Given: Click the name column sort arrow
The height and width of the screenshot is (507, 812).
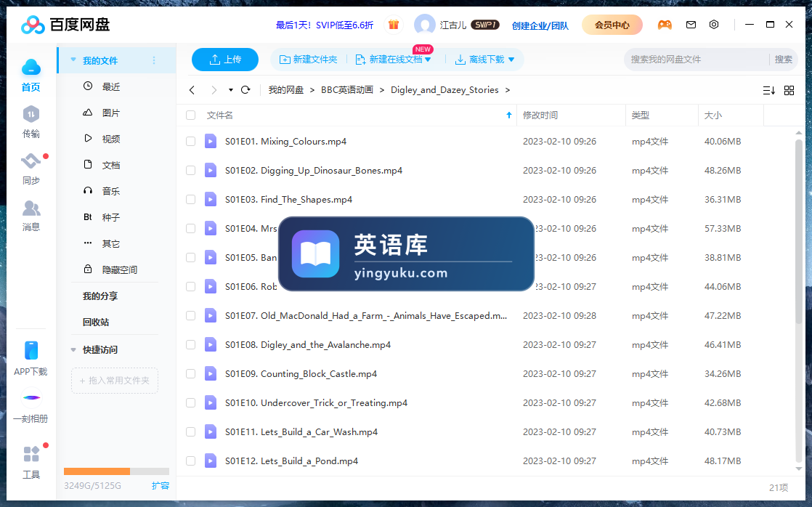Looking at the screenshot, I should 508,115.
